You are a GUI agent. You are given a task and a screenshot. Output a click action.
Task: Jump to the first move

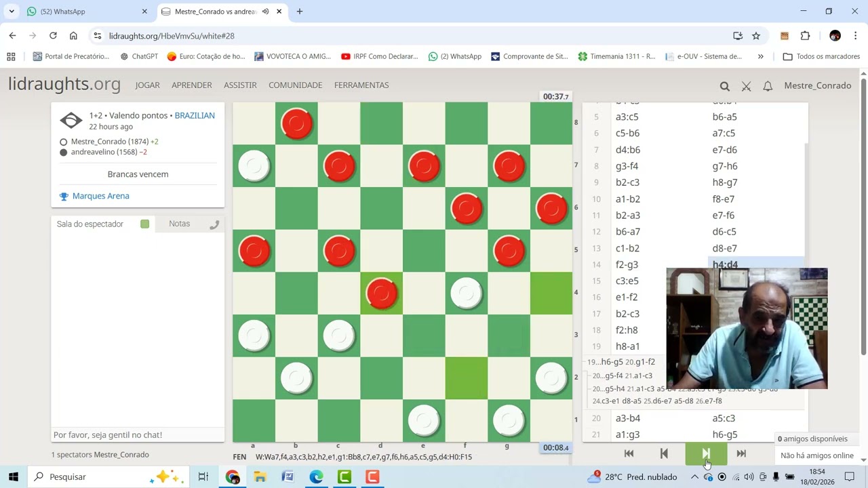click(629, 453)
